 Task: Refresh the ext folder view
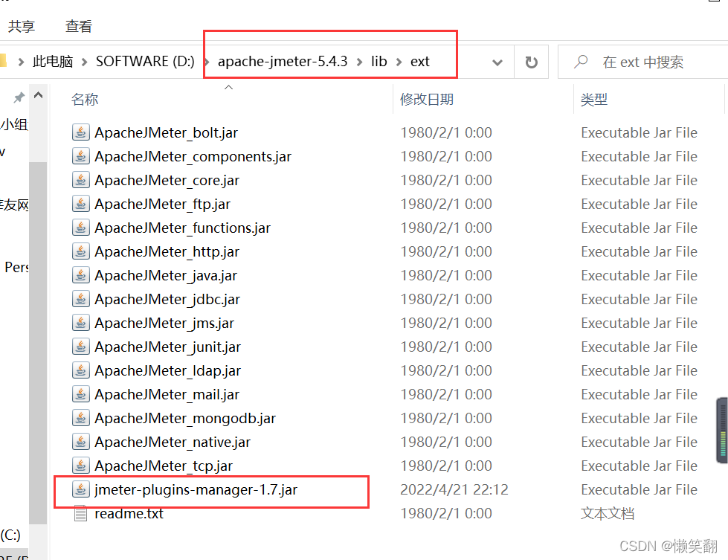531,62
